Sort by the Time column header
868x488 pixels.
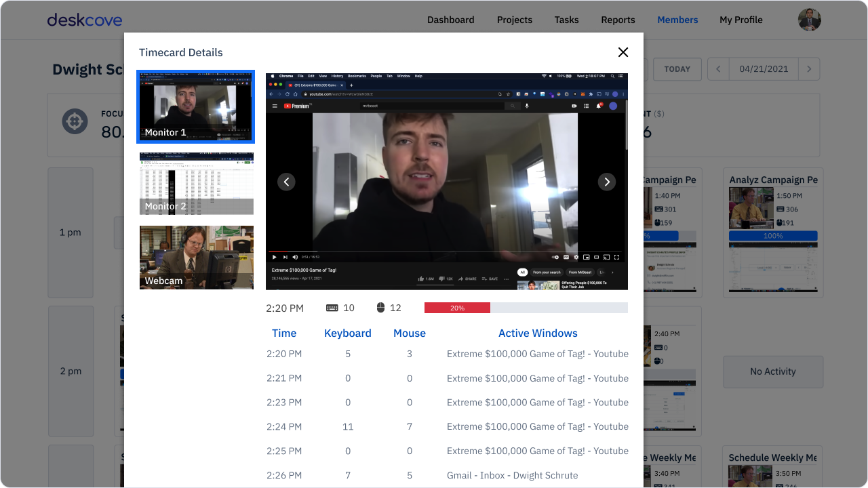284,333
